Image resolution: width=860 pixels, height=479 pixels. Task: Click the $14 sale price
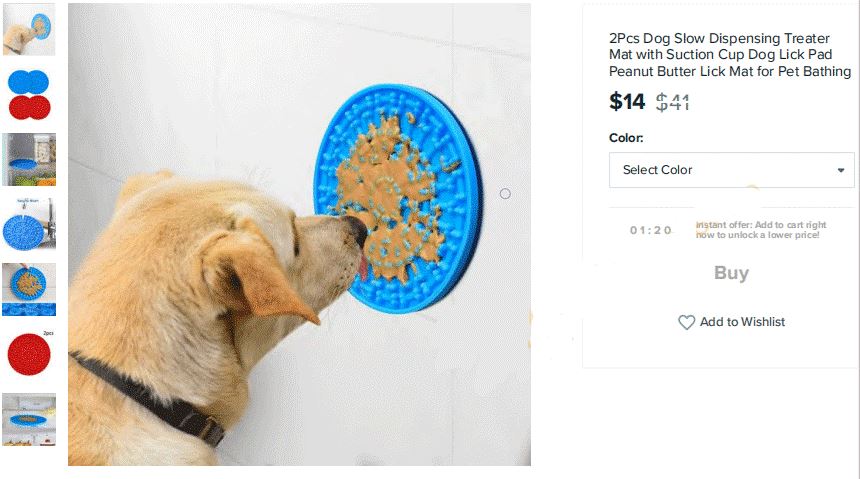pos(627,102)
